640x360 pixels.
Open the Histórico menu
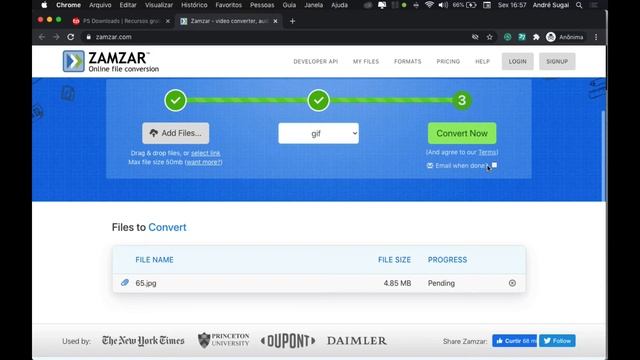(x=194, y=5)
